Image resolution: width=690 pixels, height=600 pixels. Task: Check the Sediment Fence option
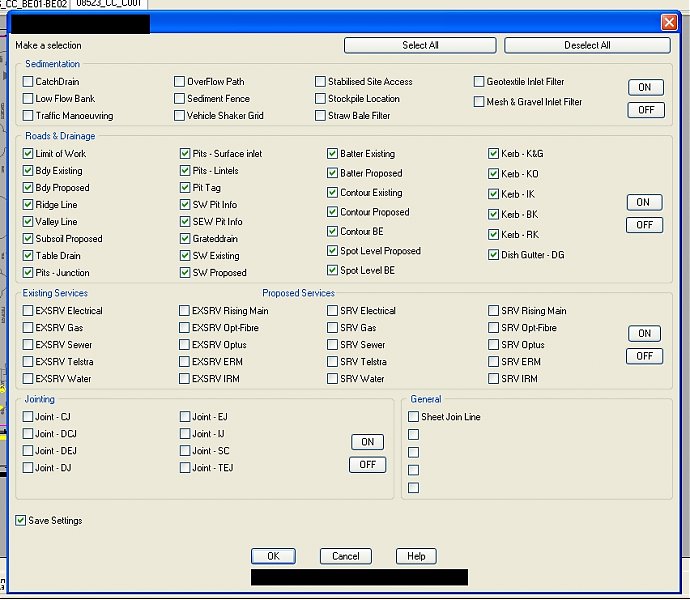(x=180, y=99)
